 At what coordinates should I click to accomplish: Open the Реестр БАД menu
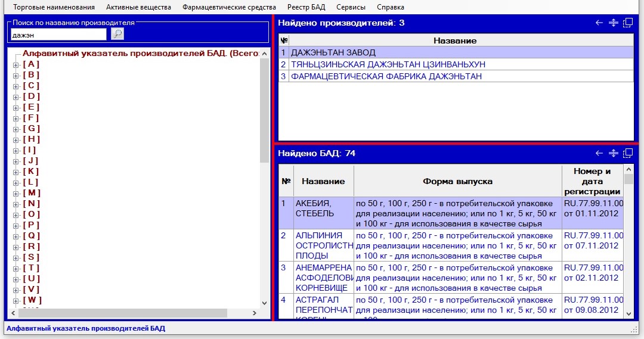(306, 7)
